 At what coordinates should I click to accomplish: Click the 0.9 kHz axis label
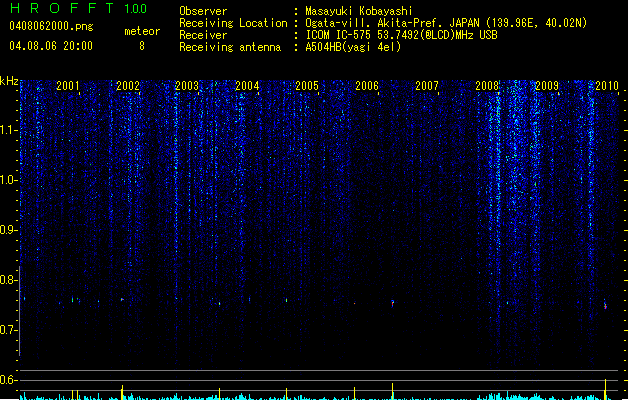click(x=9, y=230)
